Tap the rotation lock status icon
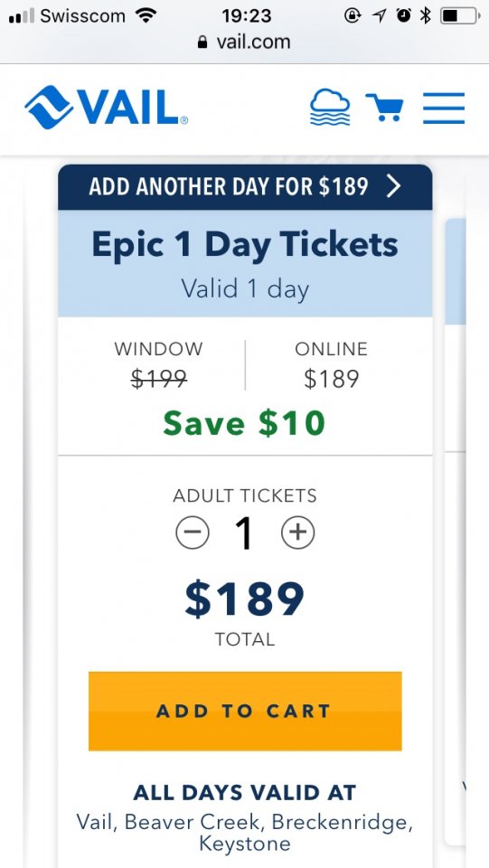The width and height of the screenshot is (489, 868). pos(353,15)
